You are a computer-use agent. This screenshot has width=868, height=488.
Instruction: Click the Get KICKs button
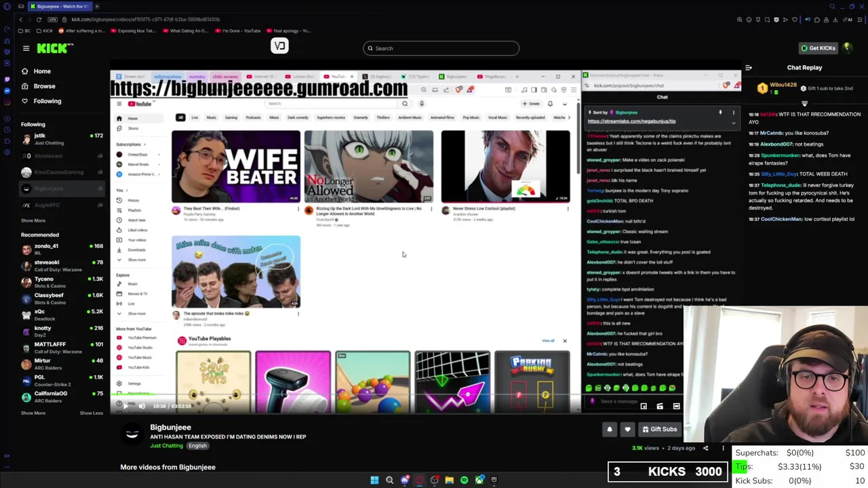pos(818,48)
